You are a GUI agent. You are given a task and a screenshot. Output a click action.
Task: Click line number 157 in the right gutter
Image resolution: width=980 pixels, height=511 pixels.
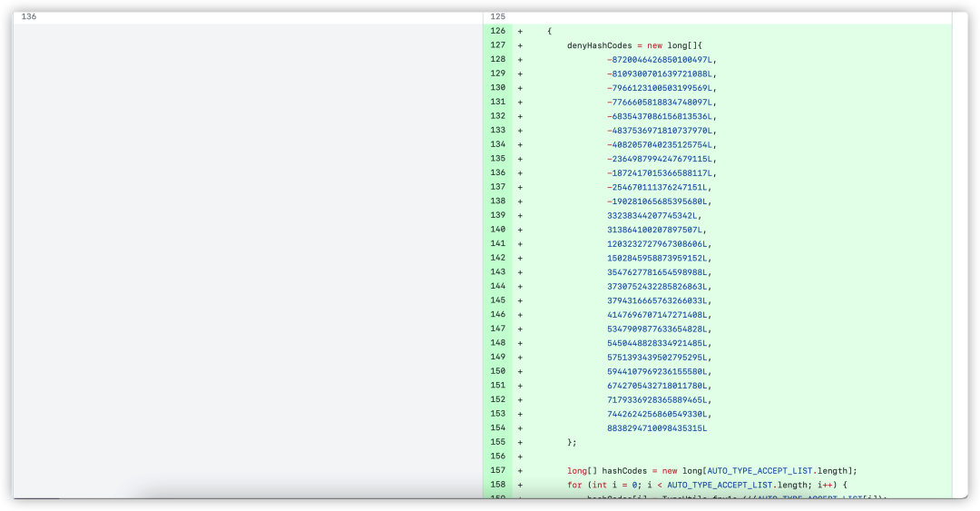498,470
